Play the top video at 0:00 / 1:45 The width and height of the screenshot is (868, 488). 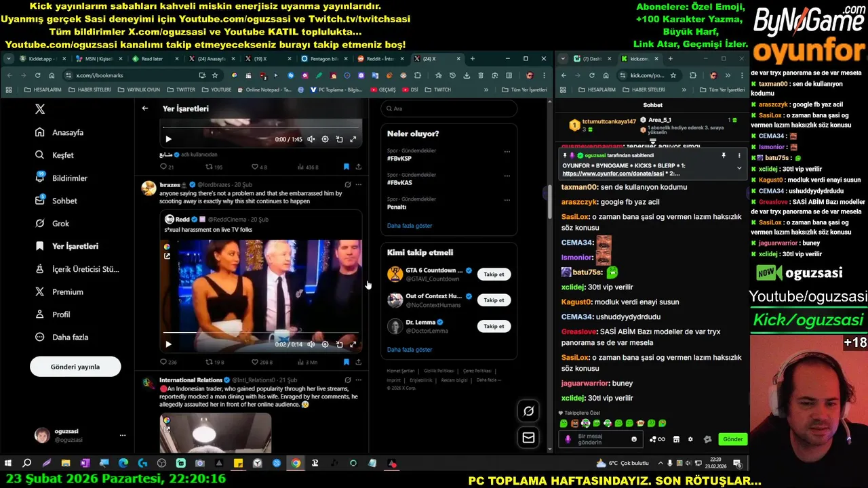(x=168, y=139)
